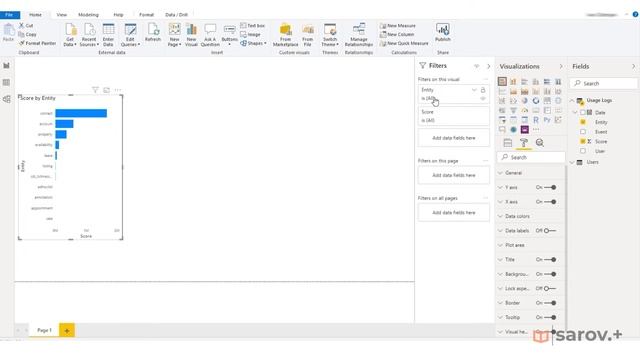Check the Event field checkbox

click(583, 131)
